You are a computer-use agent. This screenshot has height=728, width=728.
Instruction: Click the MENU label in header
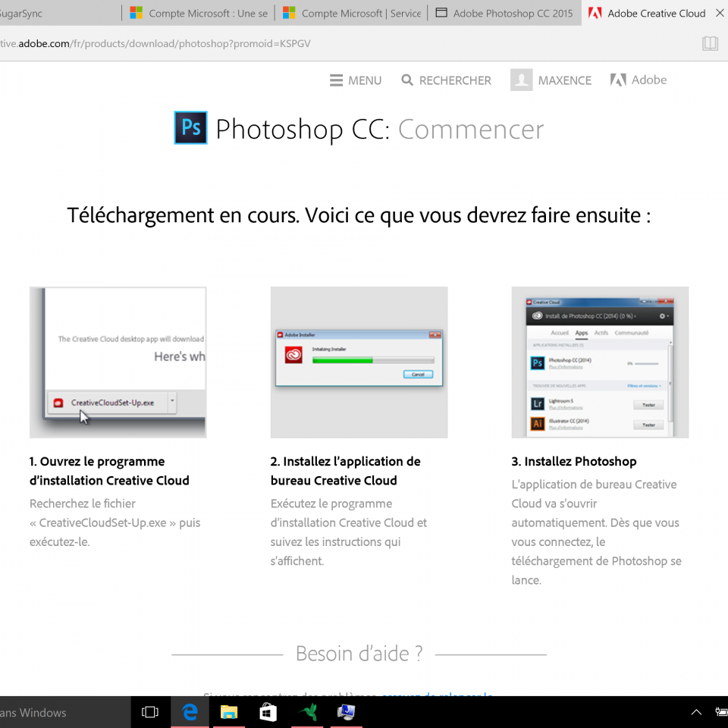(365, 81)
